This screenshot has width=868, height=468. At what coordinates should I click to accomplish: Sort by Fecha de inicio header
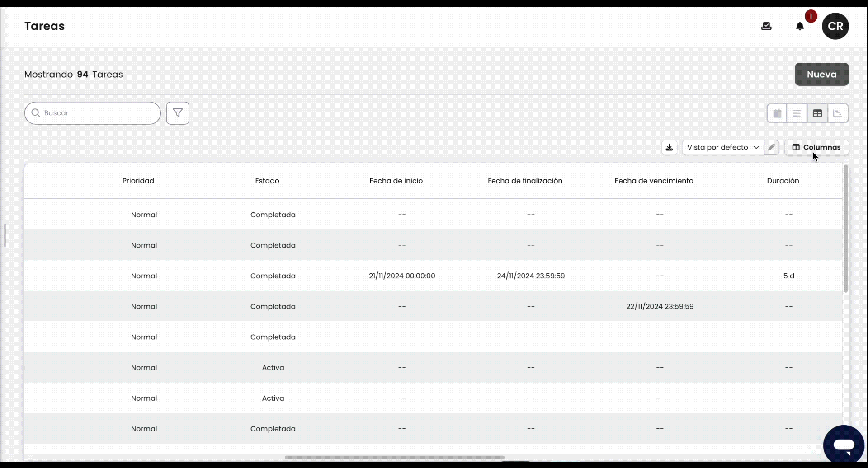pyautogui.click(x=396, y=181)
